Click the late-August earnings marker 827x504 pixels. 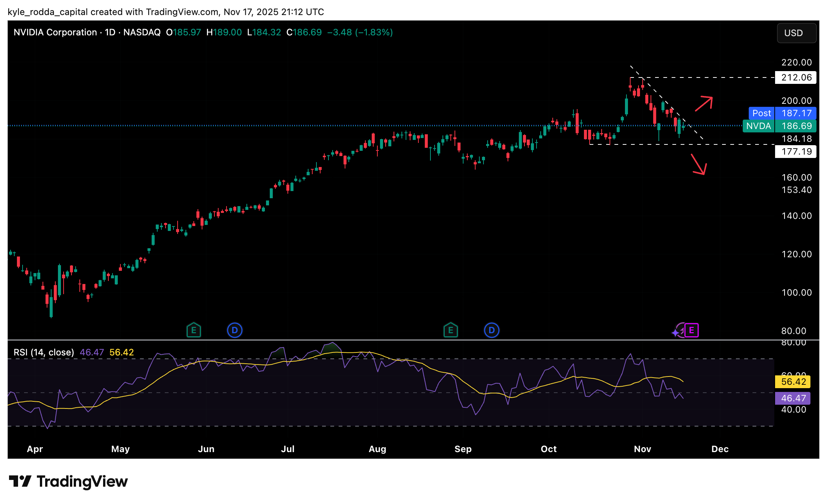pyautogui.click(x=450, y=330)
